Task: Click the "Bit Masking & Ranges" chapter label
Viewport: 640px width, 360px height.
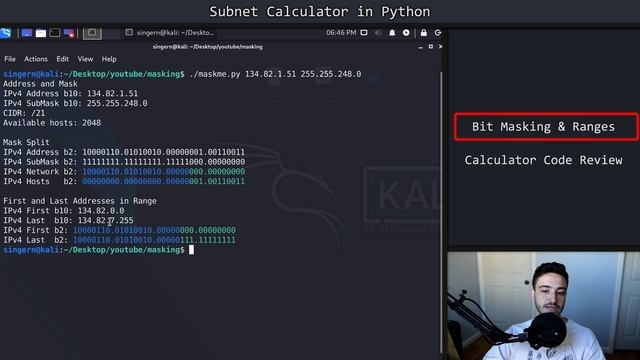Action: coord(543,127)
